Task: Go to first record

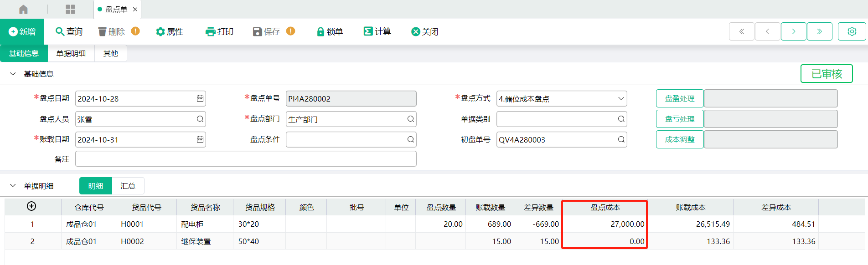Action: 742,31
